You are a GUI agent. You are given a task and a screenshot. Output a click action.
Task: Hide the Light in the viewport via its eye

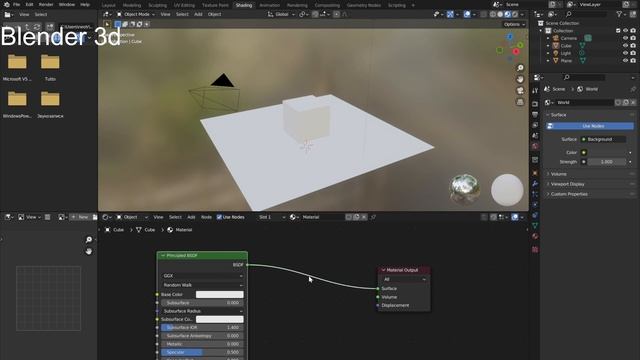(625, 53)
